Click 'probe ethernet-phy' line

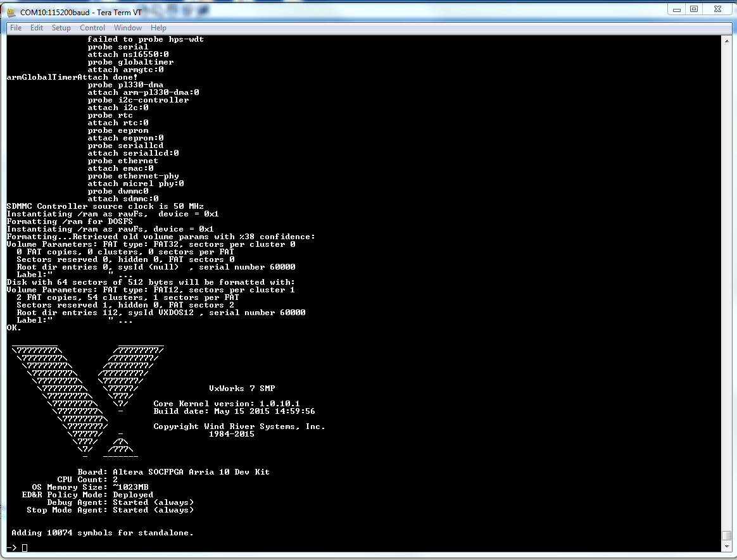click(x=133, y=176)
